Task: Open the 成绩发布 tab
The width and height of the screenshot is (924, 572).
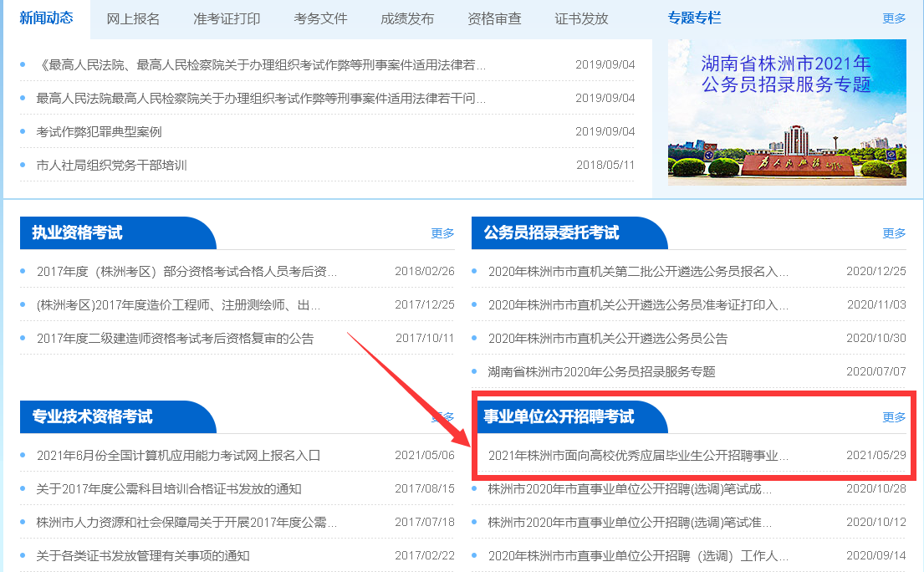Action: [x=407, y=18]
